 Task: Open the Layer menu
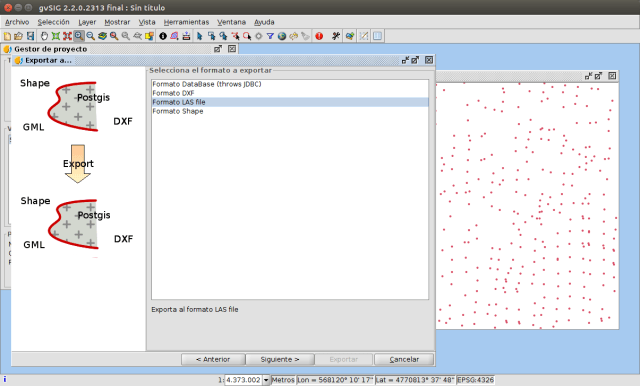pyautogui.click(x=87, y=22)
